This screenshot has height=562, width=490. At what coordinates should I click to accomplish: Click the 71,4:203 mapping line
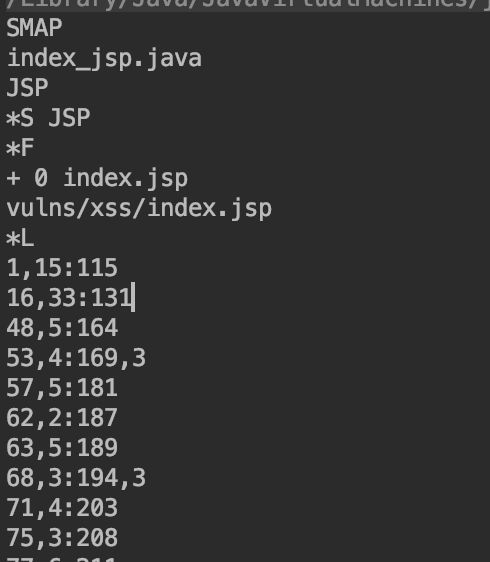tap(62, 508)
